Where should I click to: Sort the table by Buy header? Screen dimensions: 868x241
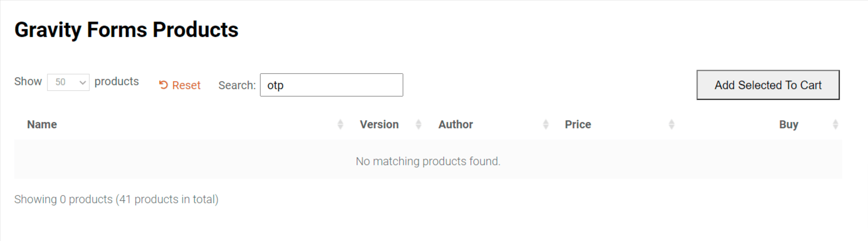[789, 124]
